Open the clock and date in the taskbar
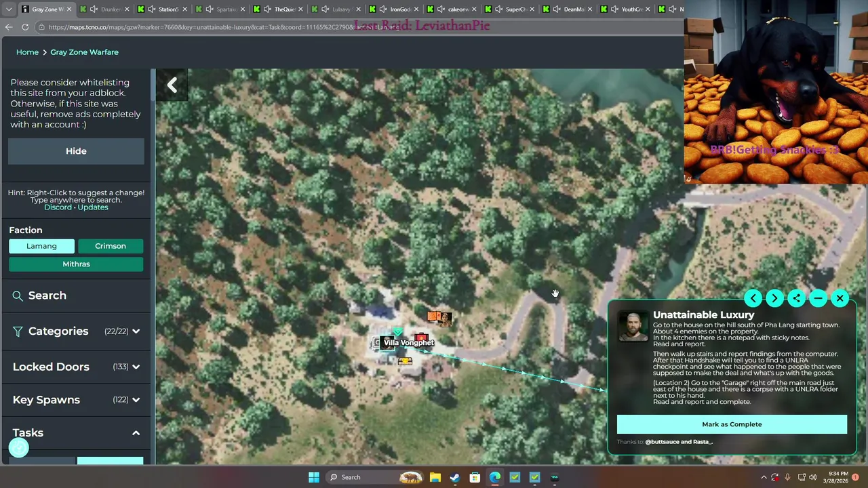 tap(835, 477)
